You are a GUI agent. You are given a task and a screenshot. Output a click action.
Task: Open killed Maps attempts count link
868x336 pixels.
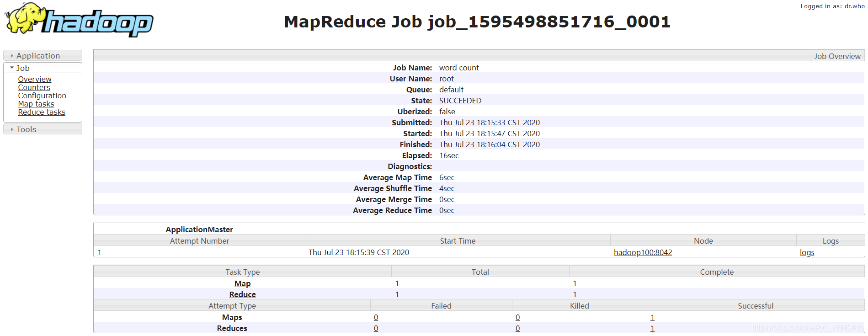click(x=517, y=317)
